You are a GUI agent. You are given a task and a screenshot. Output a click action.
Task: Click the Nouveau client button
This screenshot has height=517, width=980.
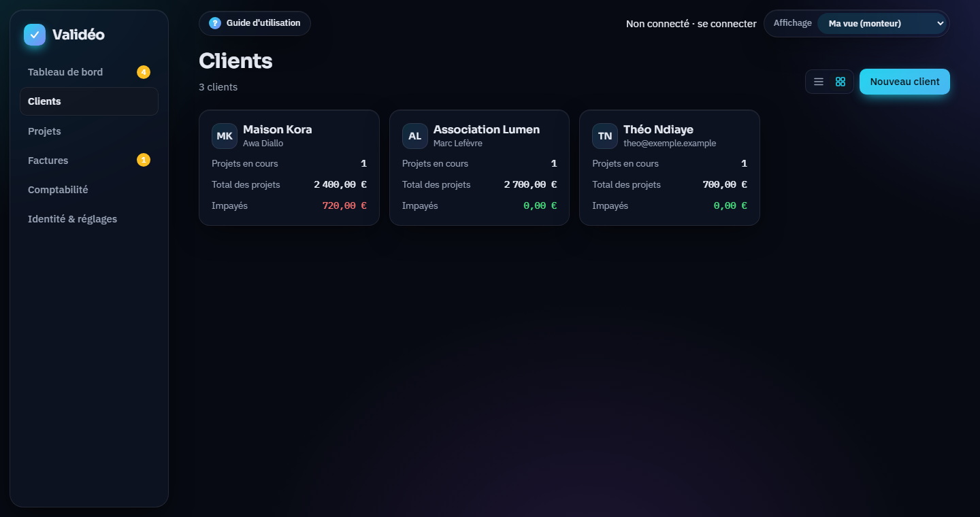(x=904, y=82)
